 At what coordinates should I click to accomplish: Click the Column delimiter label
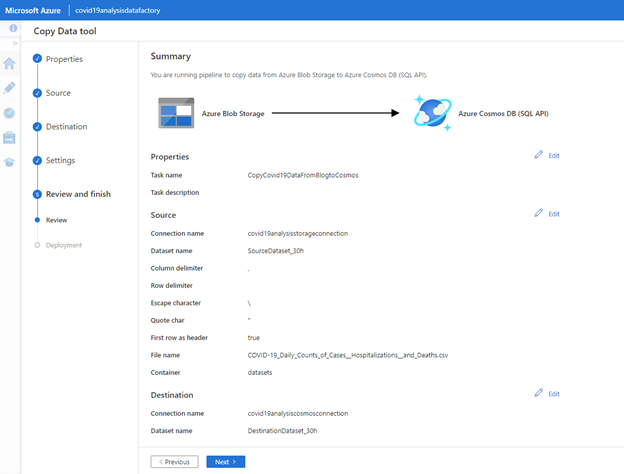pos(177,268)
